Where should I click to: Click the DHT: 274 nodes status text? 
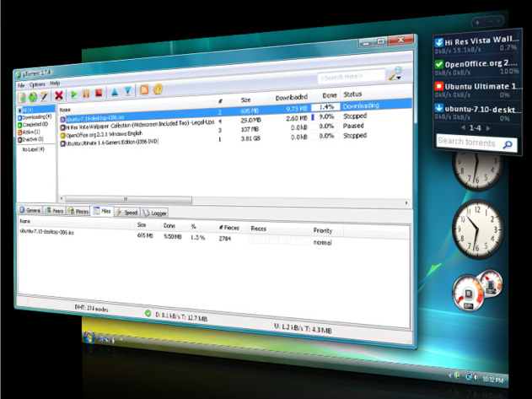tap(91, 308)
